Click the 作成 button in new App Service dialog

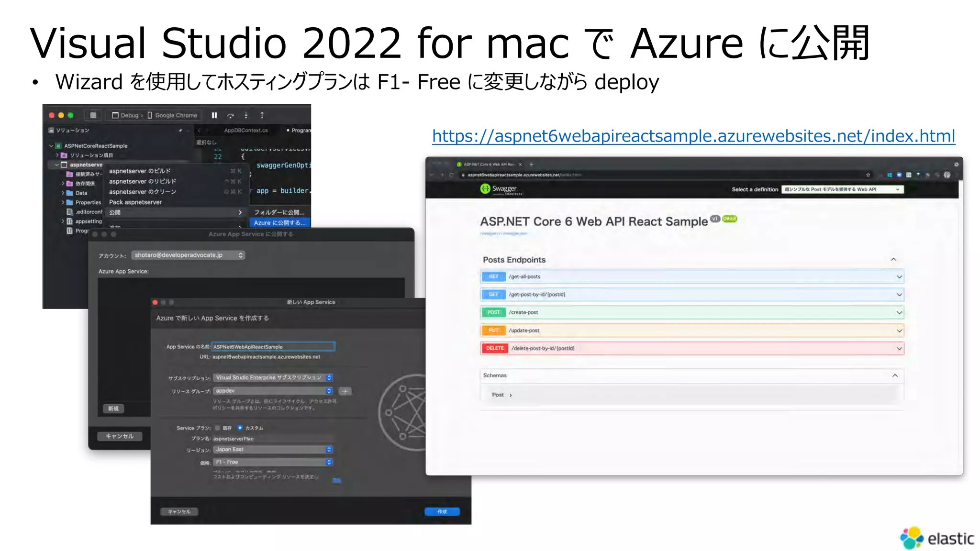tap(442, 512)
